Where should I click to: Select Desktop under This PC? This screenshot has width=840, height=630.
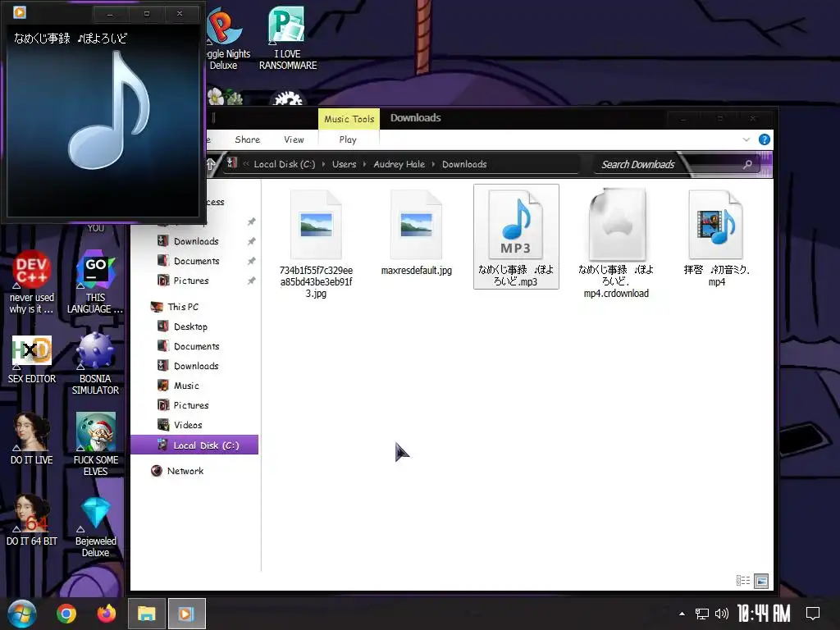pyautogui.click(x=182, y=326)
